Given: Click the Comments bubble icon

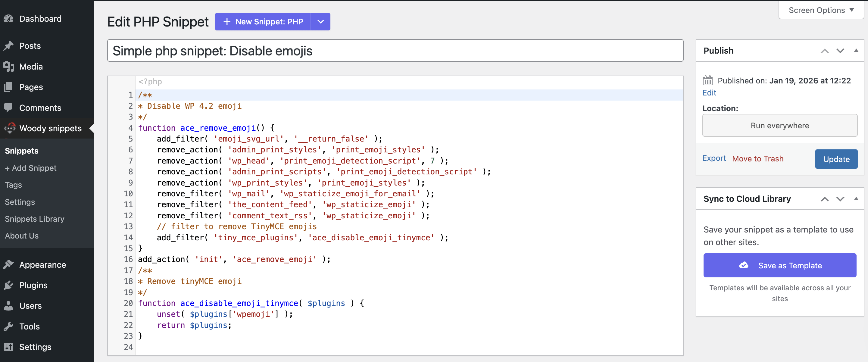Looking at the screenshot, I should (9, 108).
